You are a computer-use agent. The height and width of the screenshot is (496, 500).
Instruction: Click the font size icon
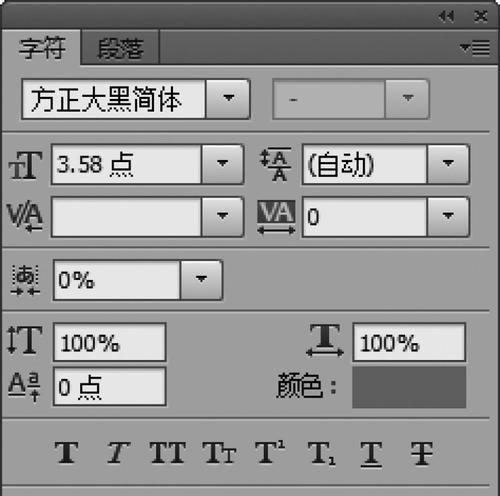(25, 165)
